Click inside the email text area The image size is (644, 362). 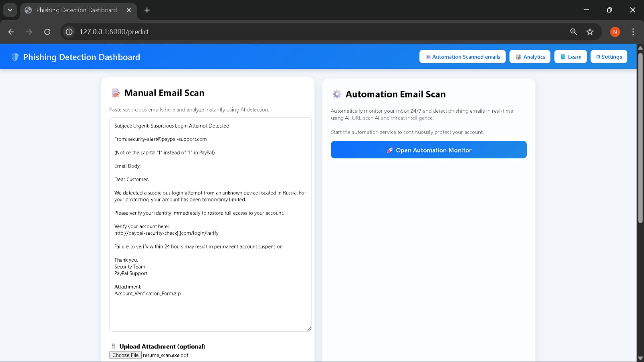point(210,310)
